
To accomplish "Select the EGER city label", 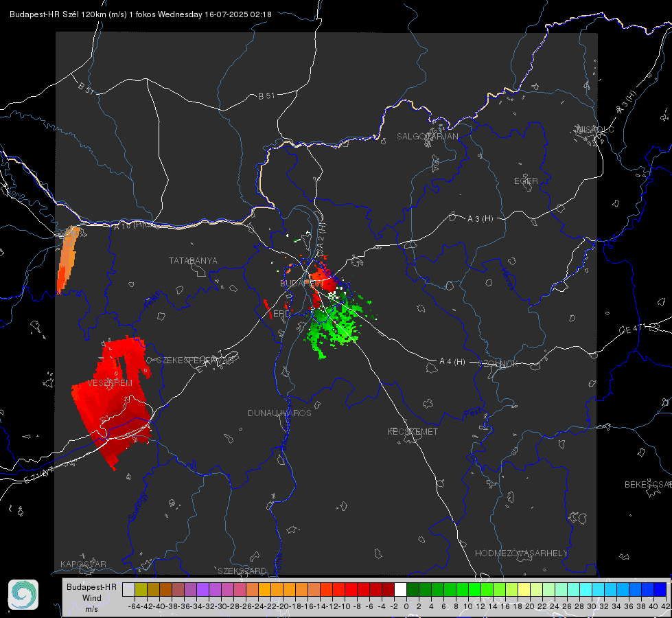I will (x=526, y=181).
